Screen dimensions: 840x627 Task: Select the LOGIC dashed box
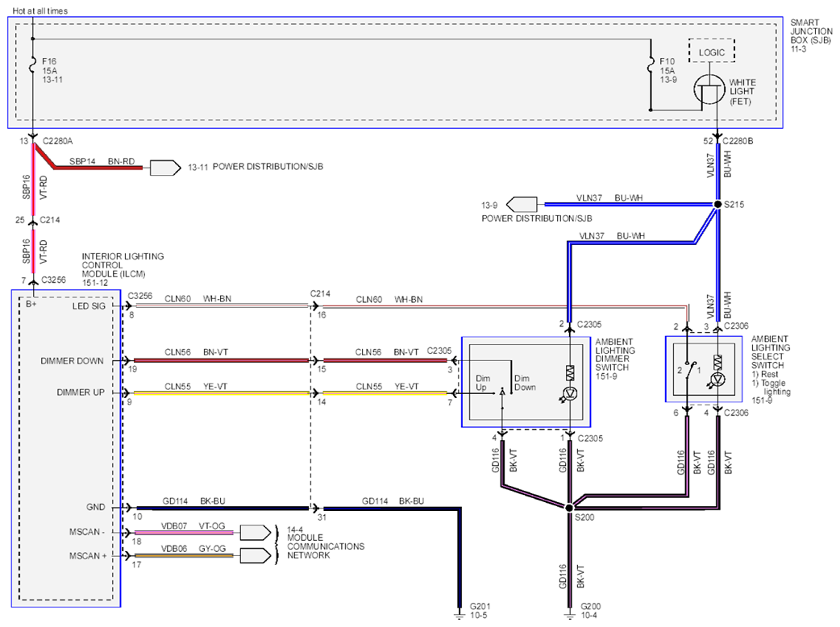(x=712, y=51)
